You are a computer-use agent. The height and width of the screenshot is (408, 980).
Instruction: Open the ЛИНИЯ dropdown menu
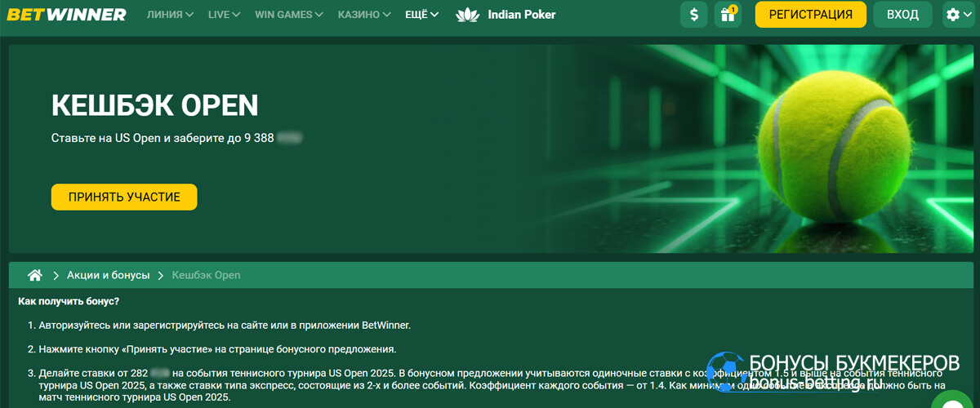pos(170,15)
